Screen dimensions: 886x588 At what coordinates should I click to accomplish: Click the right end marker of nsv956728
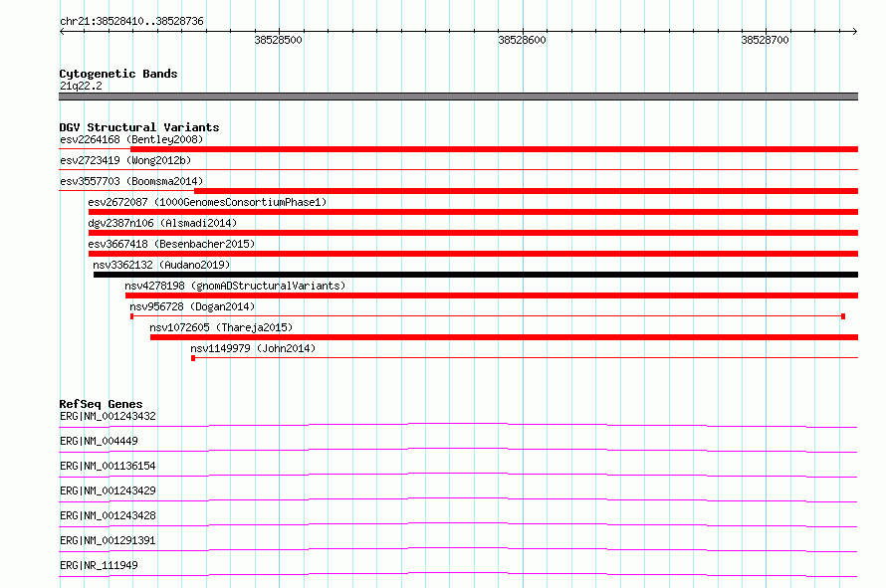(x=843, y=316)
